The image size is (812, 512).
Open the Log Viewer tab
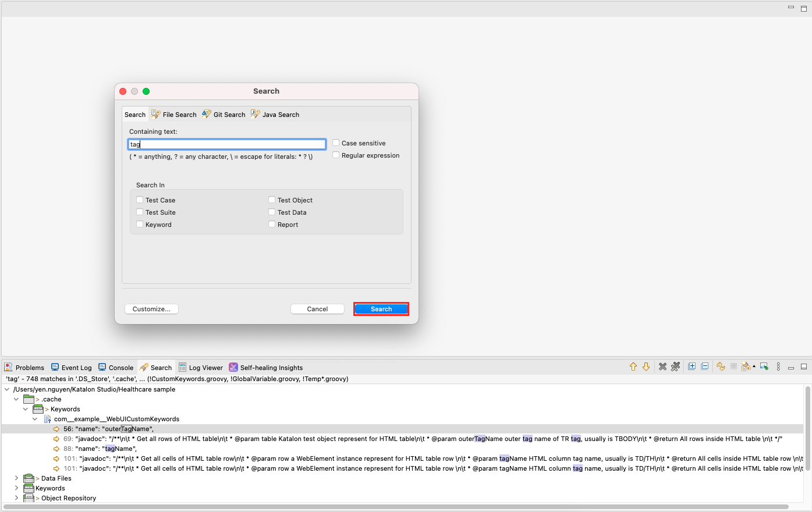[x=200, y=368]
